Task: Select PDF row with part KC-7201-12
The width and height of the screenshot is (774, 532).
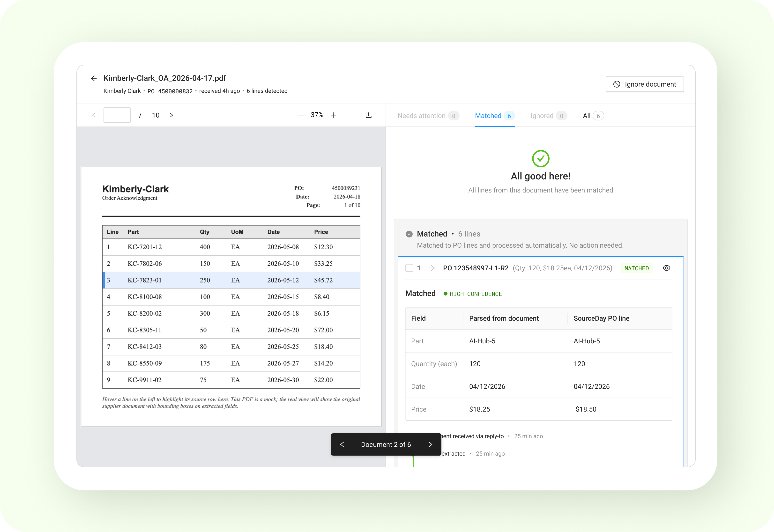Action: point(231,247)
